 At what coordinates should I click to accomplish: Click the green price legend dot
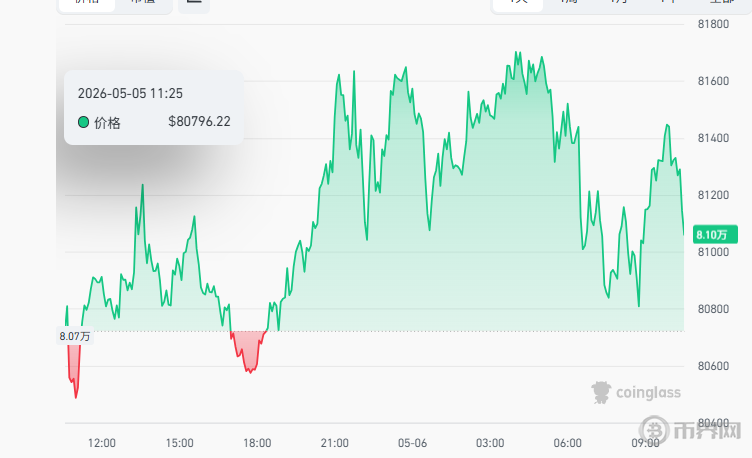[x=83, y=122]
